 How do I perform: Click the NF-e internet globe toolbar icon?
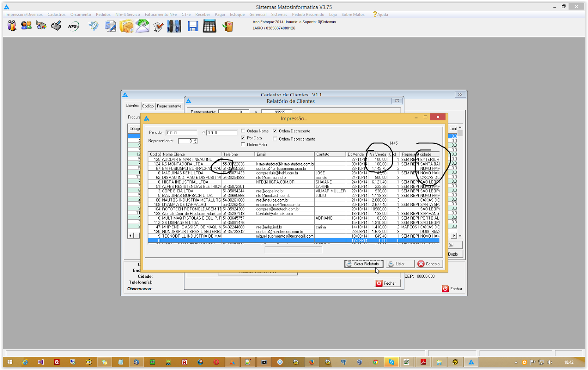click(x=94, y=26)
